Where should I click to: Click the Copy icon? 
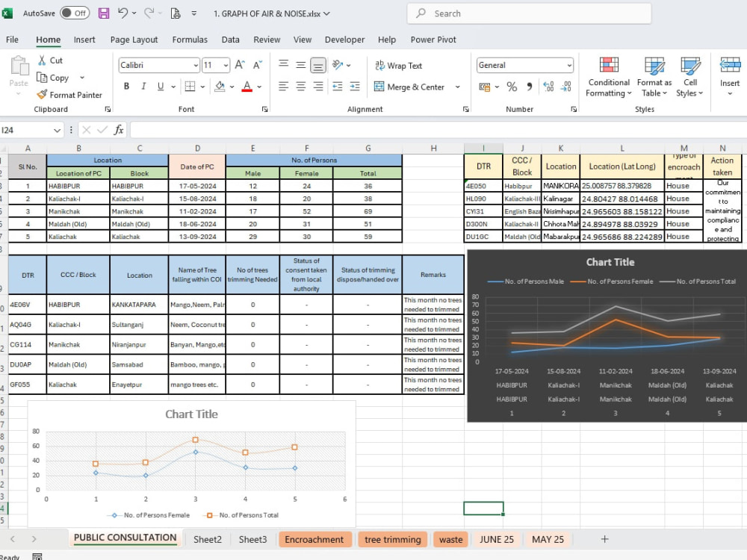42,78
